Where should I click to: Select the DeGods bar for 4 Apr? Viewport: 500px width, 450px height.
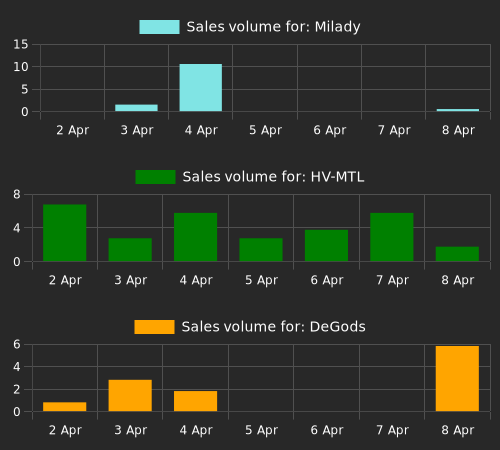pyautogui.click(x=195, y=401)
